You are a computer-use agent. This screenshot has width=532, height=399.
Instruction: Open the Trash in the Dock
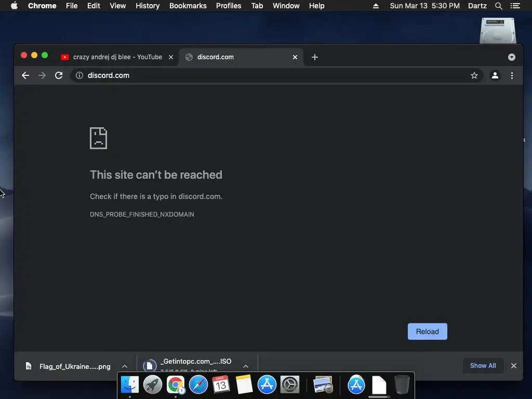(402, 385)
